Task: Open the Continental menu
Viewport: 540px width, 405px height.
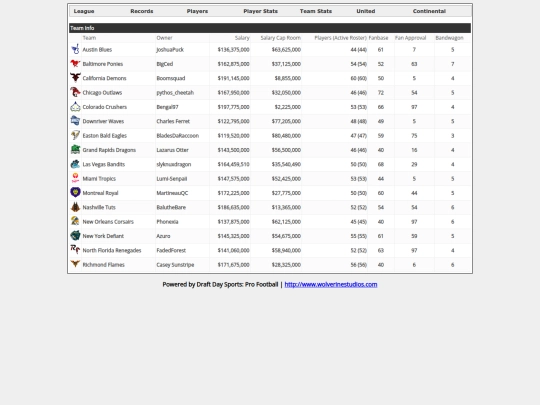Action: tap(429, 11)
